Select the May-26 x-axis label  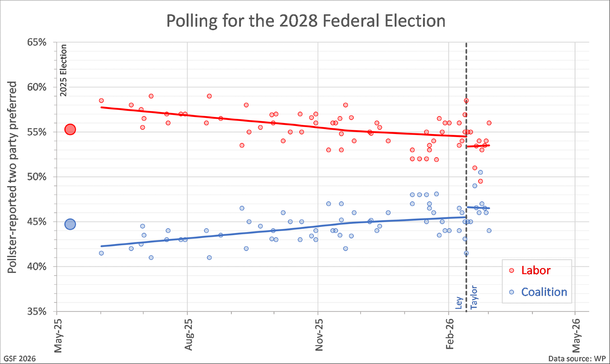(576, 335)
